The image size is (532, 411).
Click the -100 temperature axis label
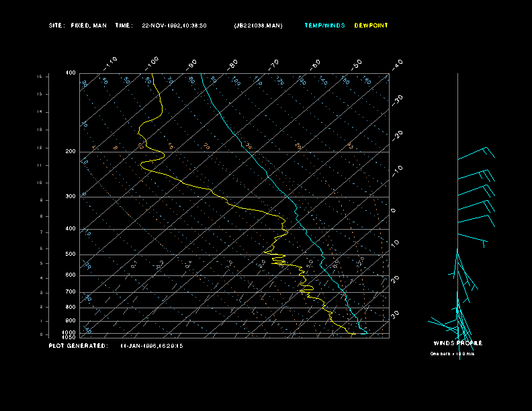(152, 61)
